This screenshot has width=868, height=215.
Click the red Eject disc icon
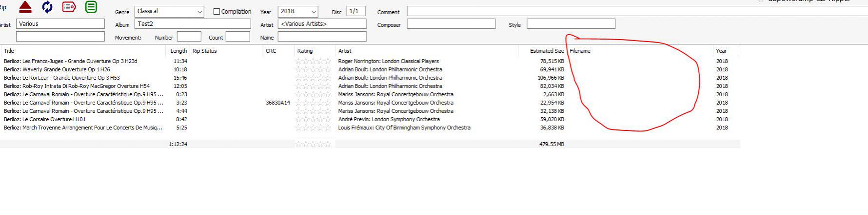click(25, 7)
